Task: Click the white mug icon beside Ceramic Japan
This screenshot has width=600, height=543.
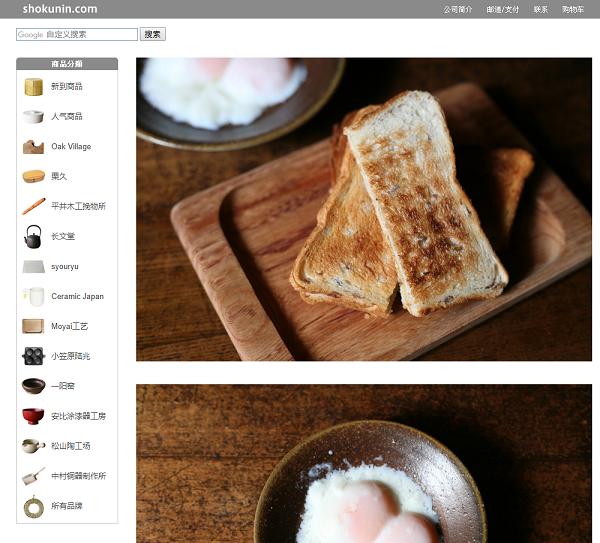Action: click(34, 297)
